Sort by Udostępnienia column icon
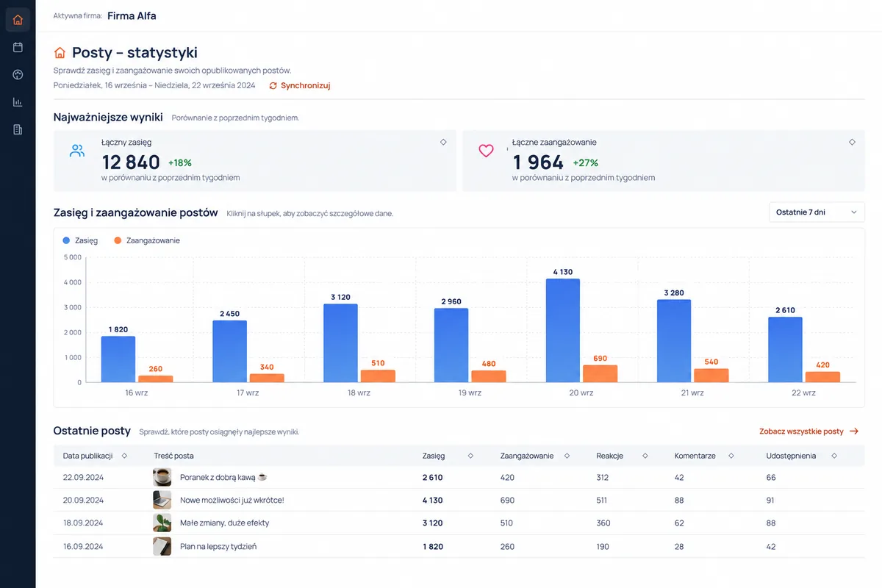 pos(833,456)
